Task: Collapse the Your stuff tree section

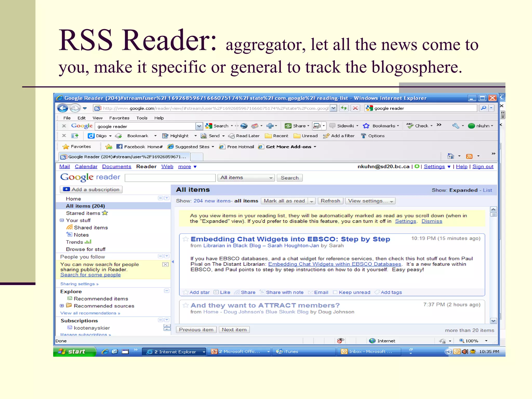Action: coord(62,220)
